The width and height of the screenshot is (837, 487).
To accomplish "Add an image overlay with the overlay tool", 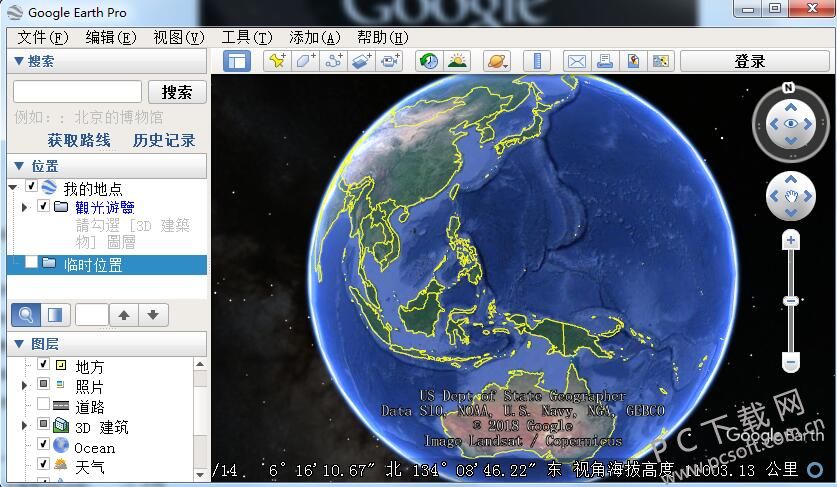I will 361,61.
